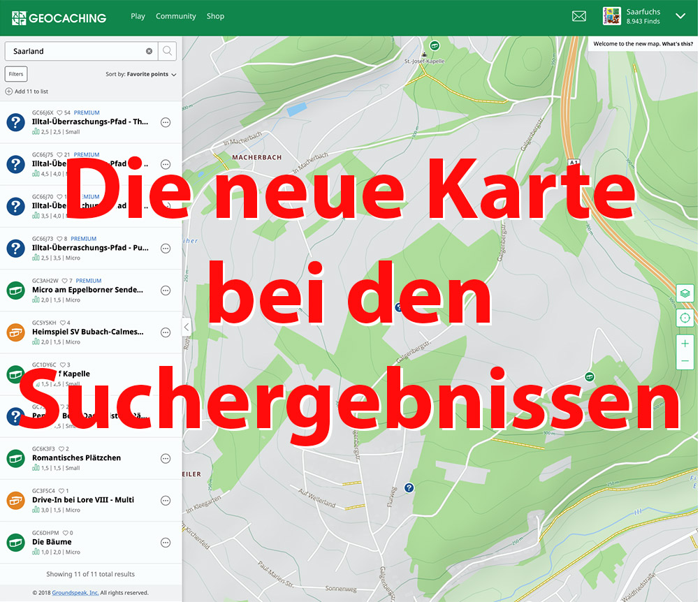Open more options for Micro am Eppelborner Sende...

[166, 291]
